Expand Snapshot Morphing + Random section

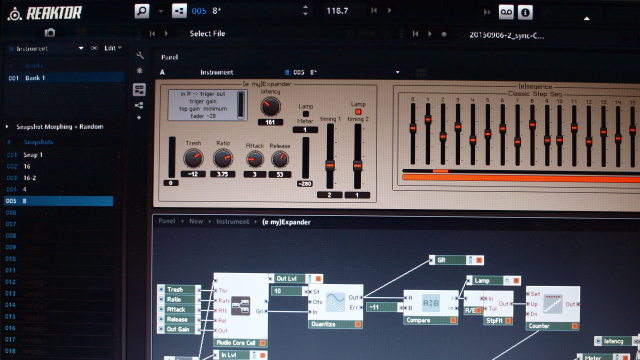(7, 127)
